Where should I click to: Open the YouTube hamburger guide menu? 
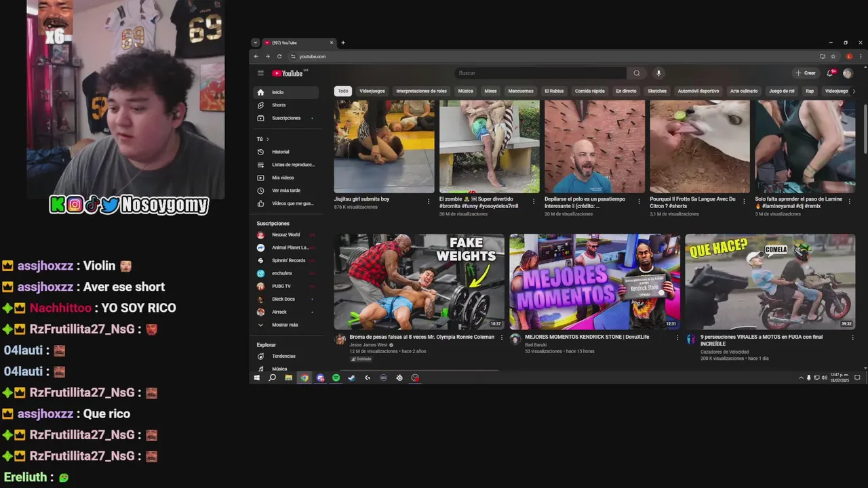pos(260,73)
